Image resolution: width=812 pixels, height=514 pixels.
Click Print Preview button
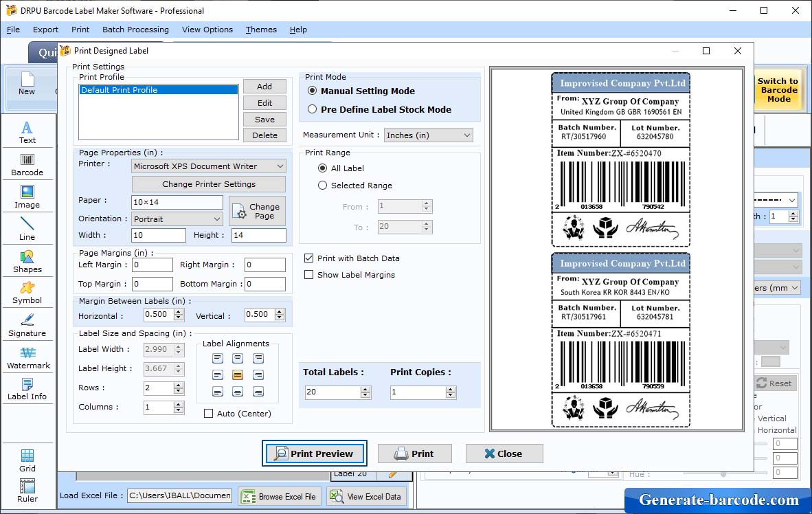pos(315,454)
